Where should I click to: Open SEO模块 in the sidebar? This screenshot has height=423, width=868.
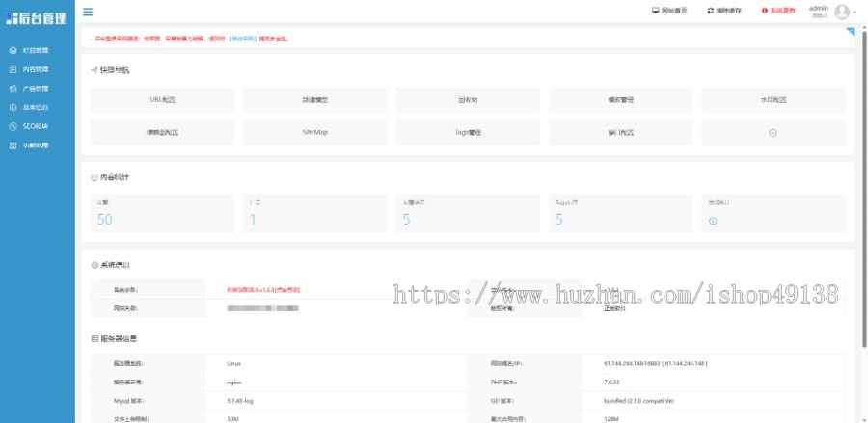coord(37,126)
